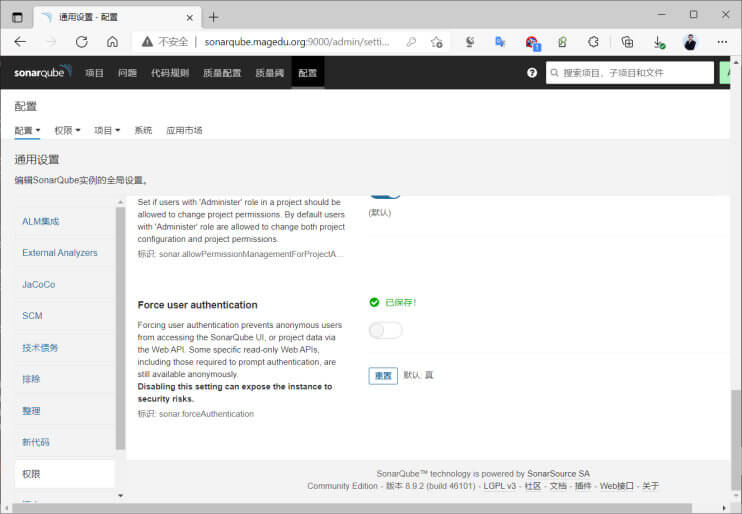Click the category list scrollbar thumb
The height and width of the screenshot is (514, 742).
click(120, 328)
